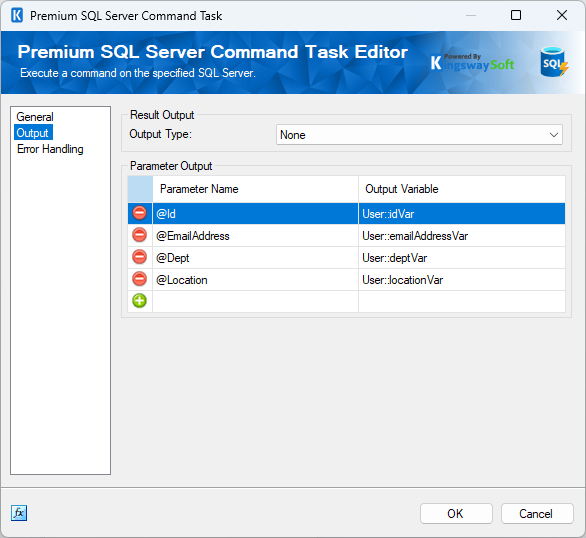
Task: Remove the @Dept parameter row
Action: (139, 257)
